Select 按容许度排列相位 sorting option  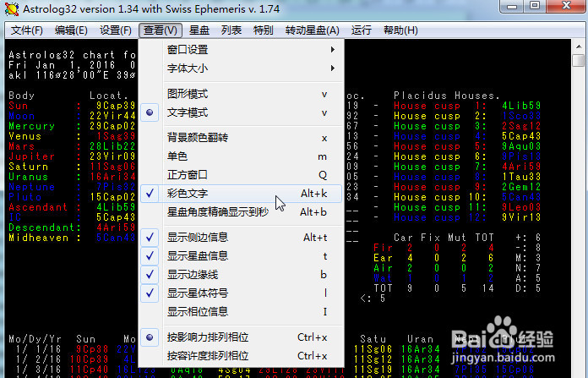242,355
